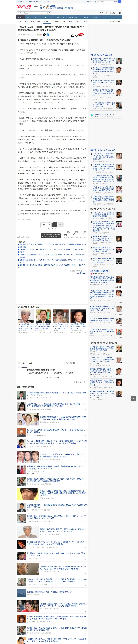Open ranking item 1 about 鈴木憲和・農相
Screen dimensions: 138x644
click(x=104, y=60)
